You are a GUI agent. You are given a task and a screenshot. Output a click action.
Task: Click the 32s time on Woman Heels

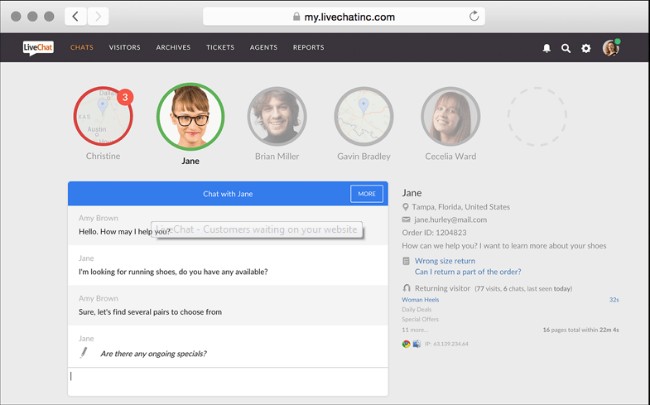[614, 299]
